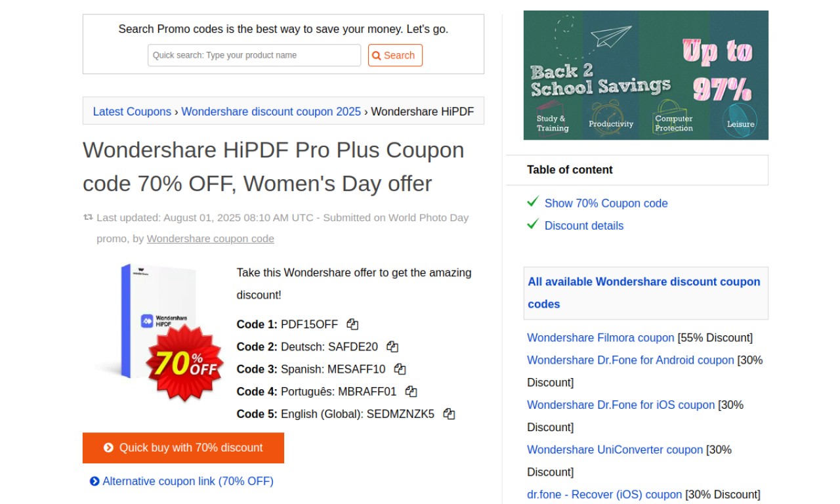Click the 70% OFF red badge
The height and width of the screenshot is (504, 840).
point(185,363)
